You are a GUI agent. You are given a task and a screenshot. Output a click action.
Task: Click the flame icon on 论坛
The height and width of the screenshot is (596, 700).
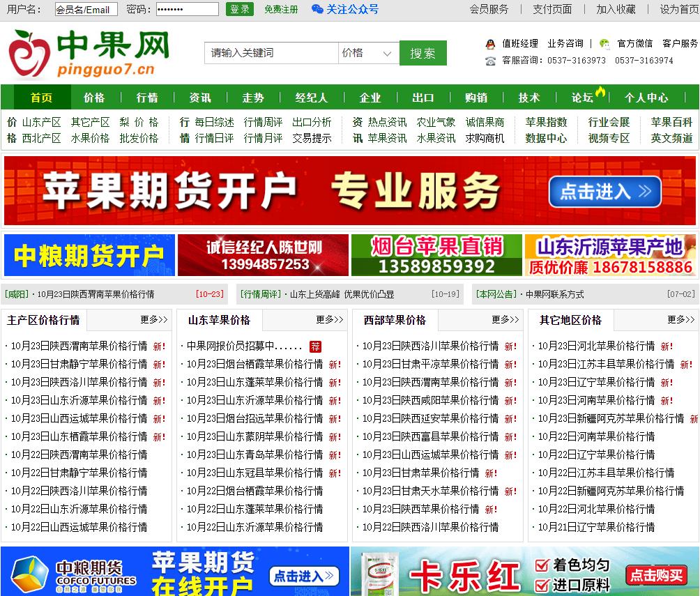pyautogui.click(x=600, y=91)
